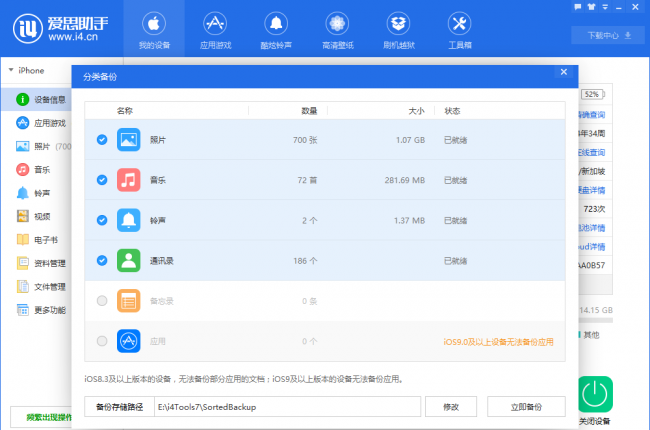
Task: Open 高清壁纸 wallpaper tab
Action: click(337, 29)
